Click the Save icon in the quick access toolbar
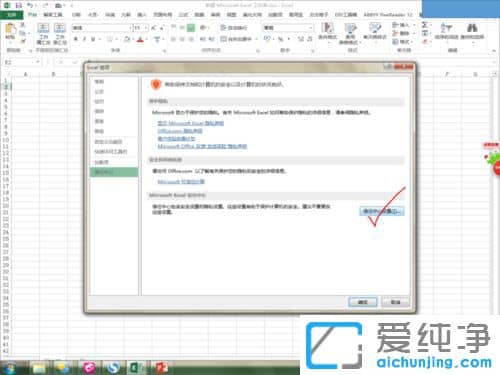 19,5
